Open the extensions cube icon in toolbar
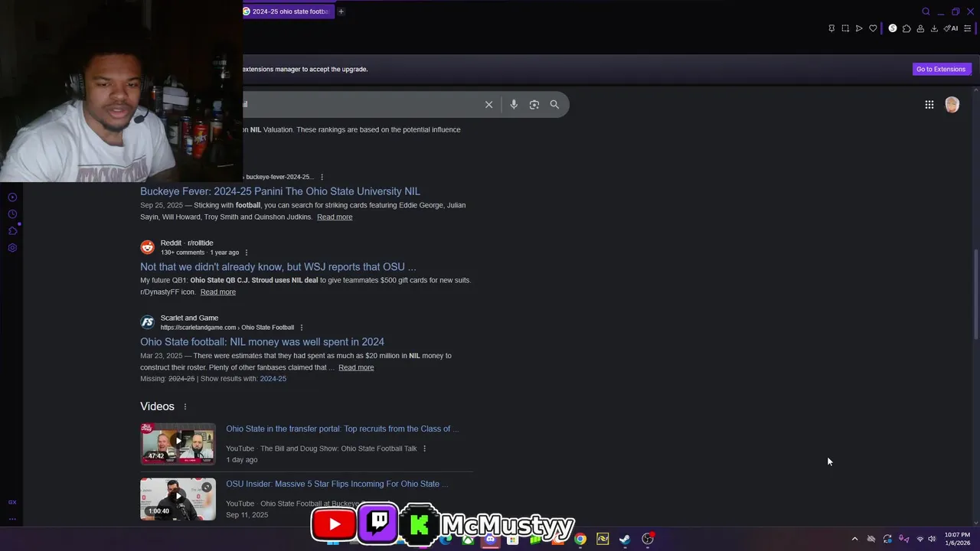 click(906, 28)
